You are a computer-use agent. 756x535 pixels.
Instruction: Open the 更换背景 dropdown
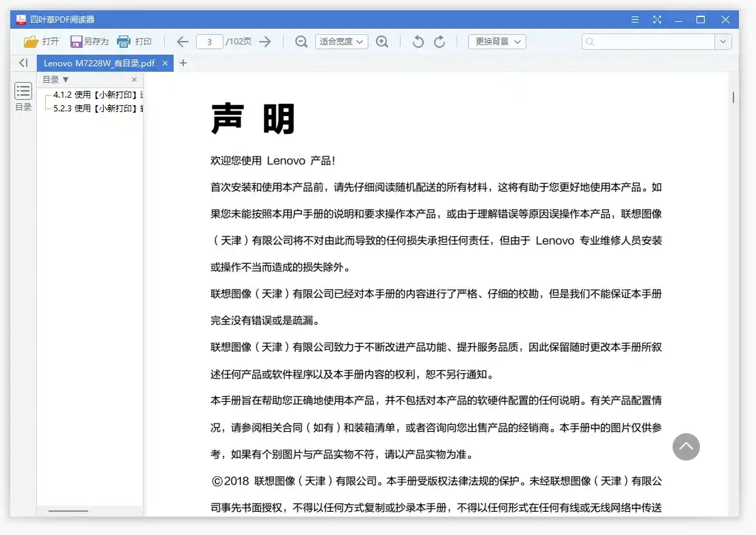[497, 42]
